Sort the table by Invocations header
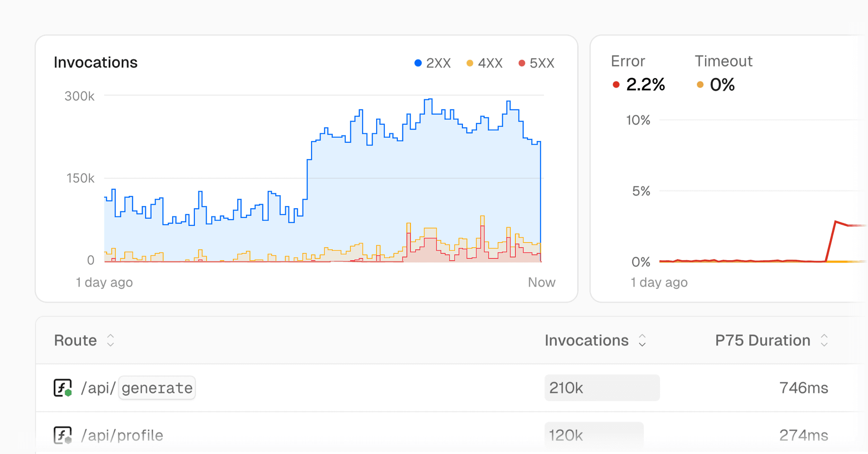This screenshot has width=868, height=454. point(586,340)
